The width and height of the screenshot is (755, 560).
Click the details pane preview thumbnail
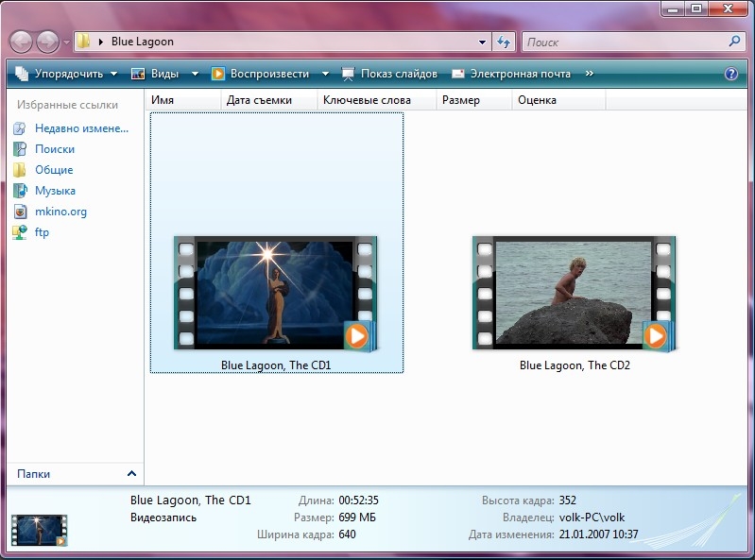pos(39,530)
